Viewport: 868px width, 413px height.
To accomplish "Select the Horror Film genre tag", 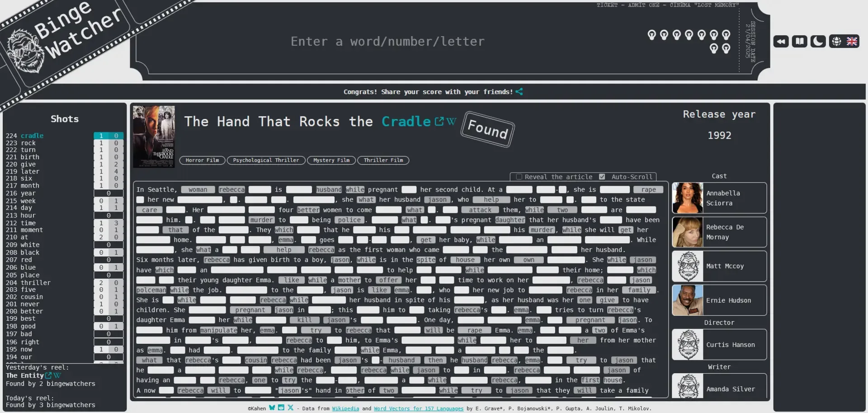I will (x=202, y=160).
